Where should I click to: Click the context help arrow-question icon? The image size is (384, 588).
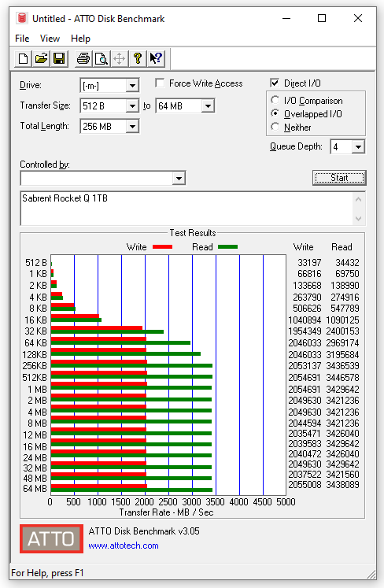[156, 58]
